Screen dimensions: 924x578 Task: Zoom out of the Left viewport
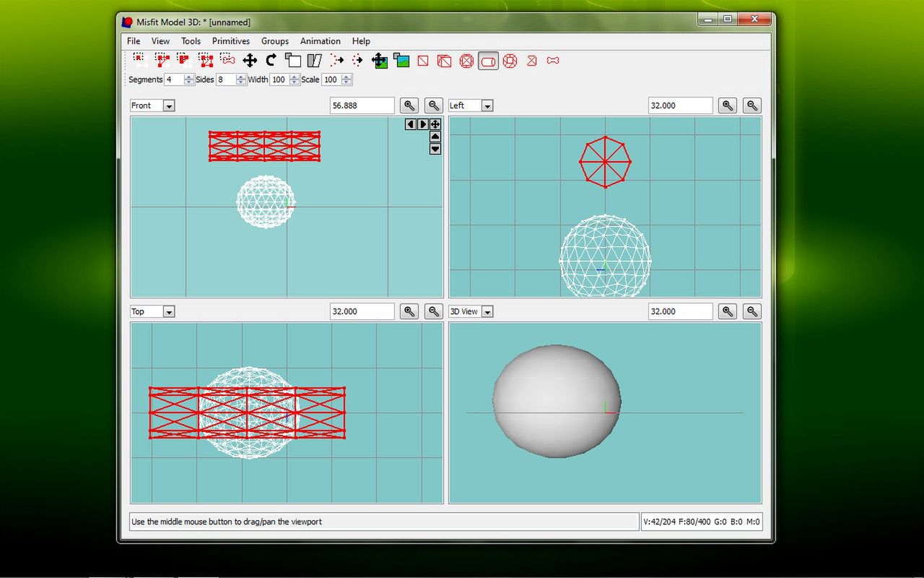pos(751,105)
